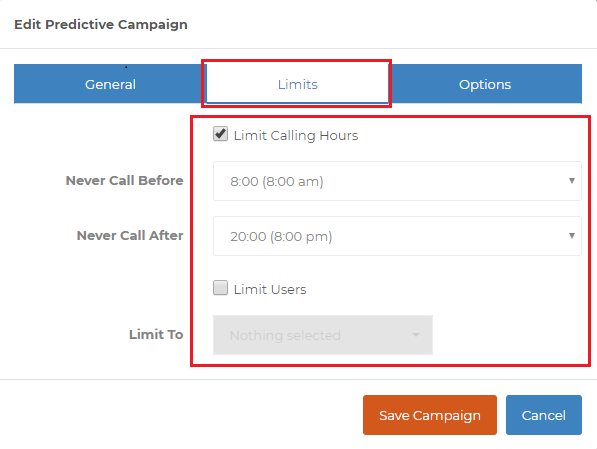Image resolution: width=597 pixels, height=449 pixels.
Task: Switch to the General tab
Action: point(110,84)
